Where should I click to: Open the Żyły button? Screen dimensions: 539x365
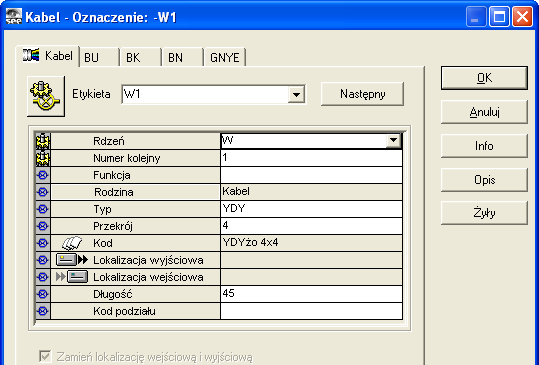484,213
